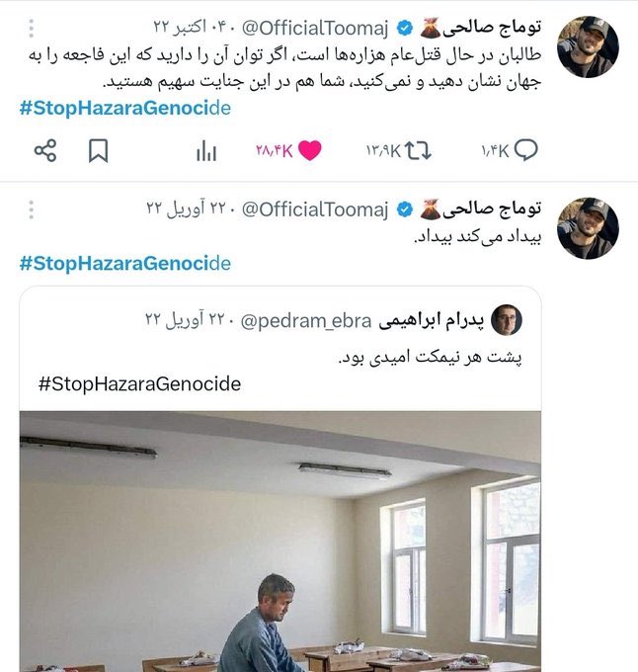The width and height of the screenshot is (638, 672).
Task: Open the @pedram_ebra quoted tweet handle
Action: pyautogui.click(x=306, y=321)
